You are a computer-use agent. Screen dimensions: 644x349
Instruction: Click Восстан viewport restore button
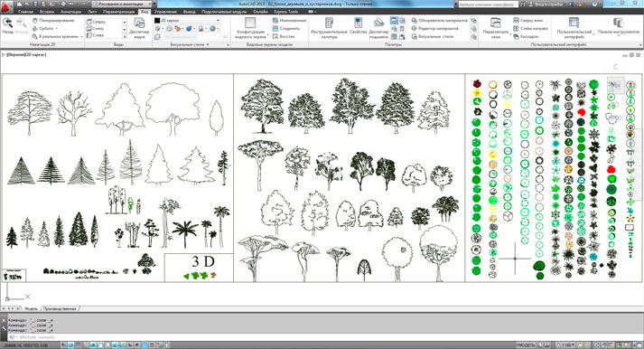click(x=284, y=36)
